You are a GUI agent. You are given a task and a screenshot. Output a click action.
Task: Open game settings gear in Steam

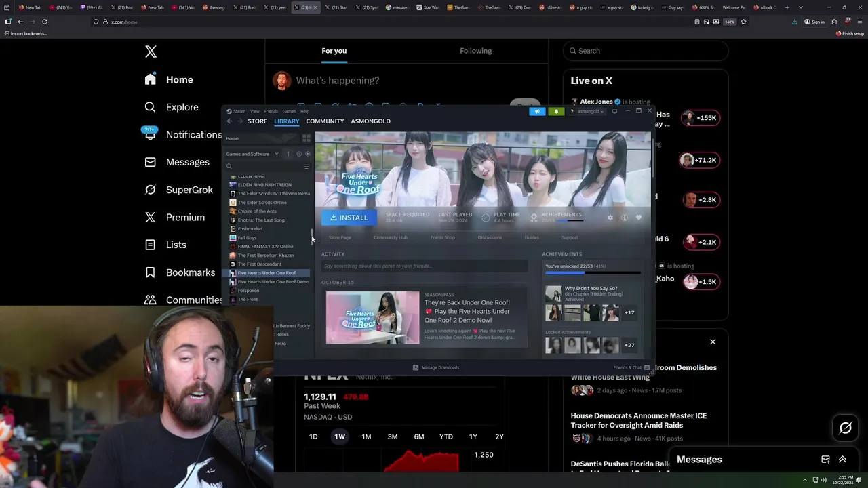610,218
